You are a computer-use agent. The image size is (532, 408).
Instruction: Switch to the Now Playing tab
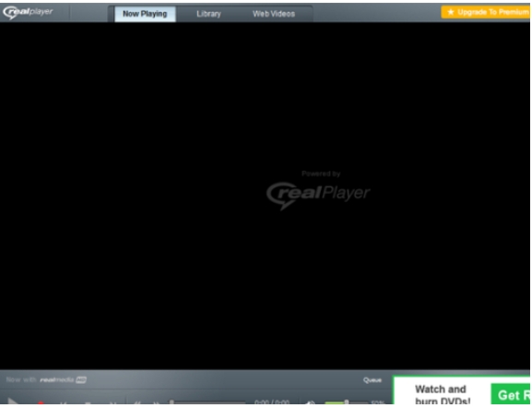145,14
